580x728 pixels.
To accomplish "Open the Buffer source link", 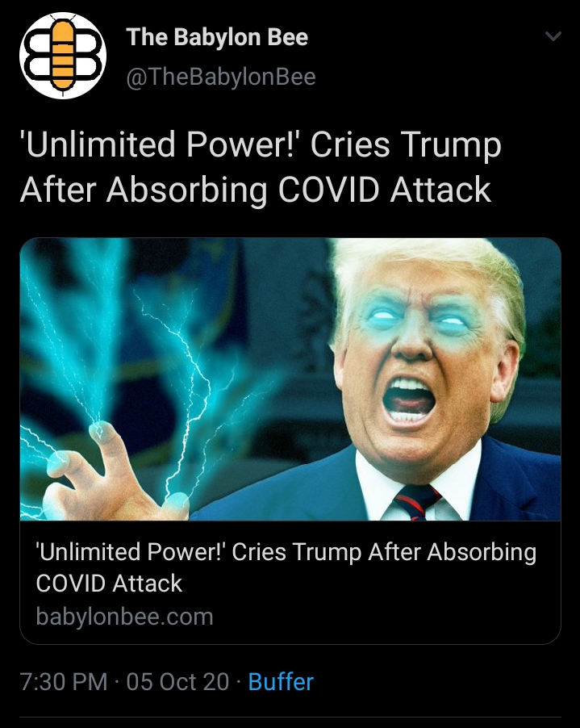I will [x=282, y=681].
